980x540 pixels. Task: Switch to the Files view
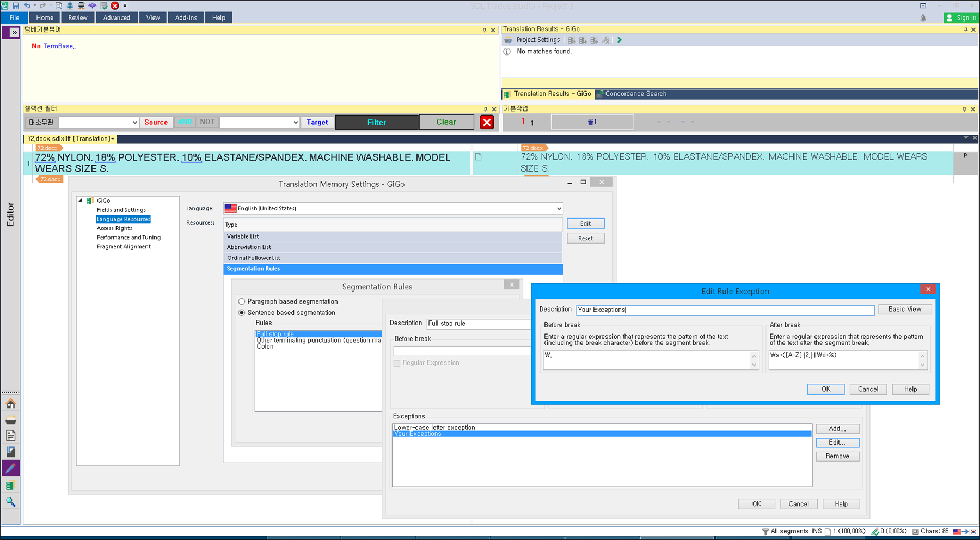(x=11, y=435)
